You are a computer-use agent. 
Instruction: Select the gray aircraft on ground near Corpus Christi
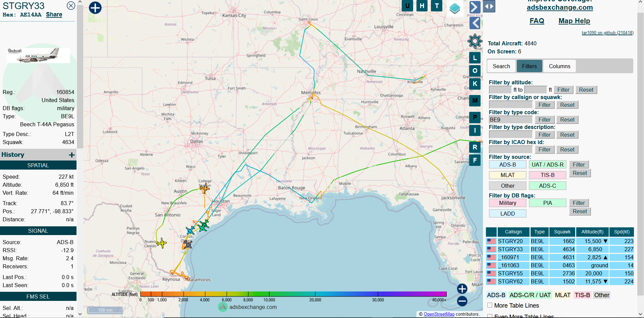click(x=188, y=244)
